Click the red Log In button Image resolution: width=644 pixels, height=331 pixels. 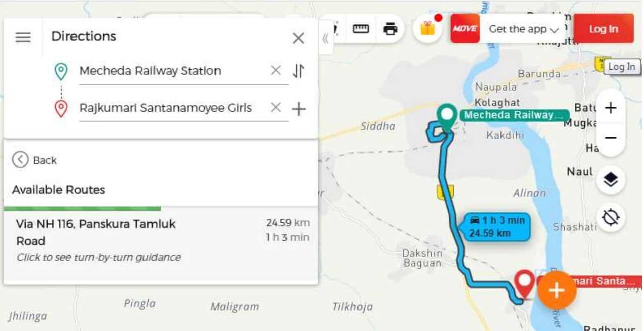pyautogui.click(x=603, y=29)
